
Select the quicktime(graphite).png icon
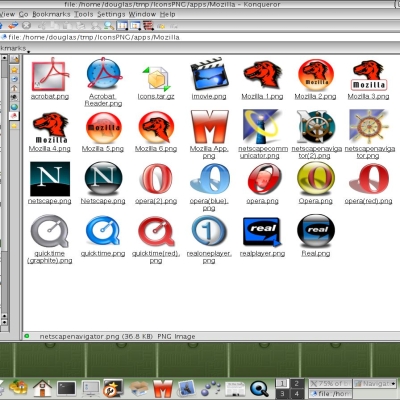pos(49,231)
